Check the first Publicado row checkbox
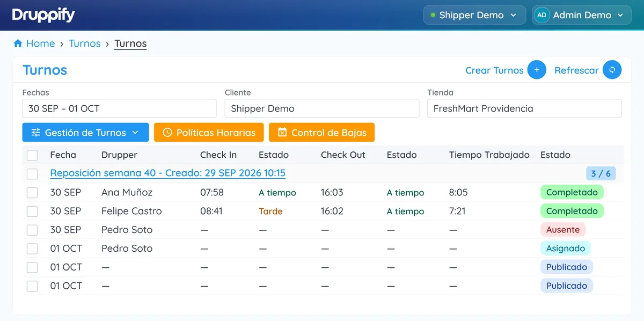The width and height of the screenshot is (644, 321). (x=32, y=267)
